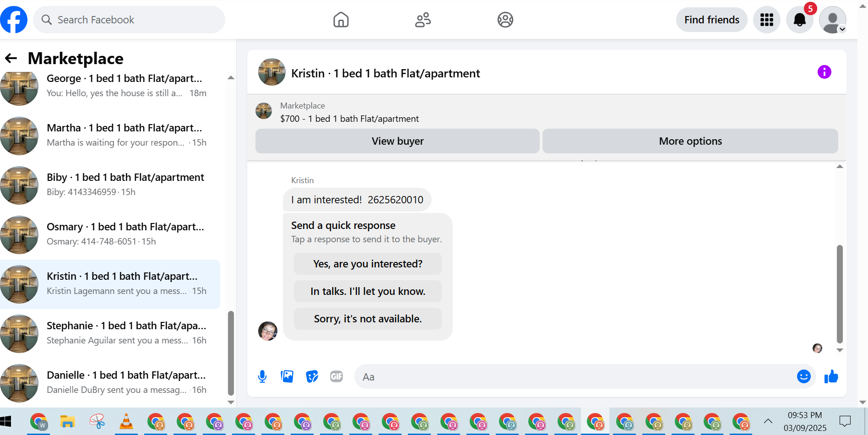Launch VLC media player from taskbar

click(x=126, y=421)
